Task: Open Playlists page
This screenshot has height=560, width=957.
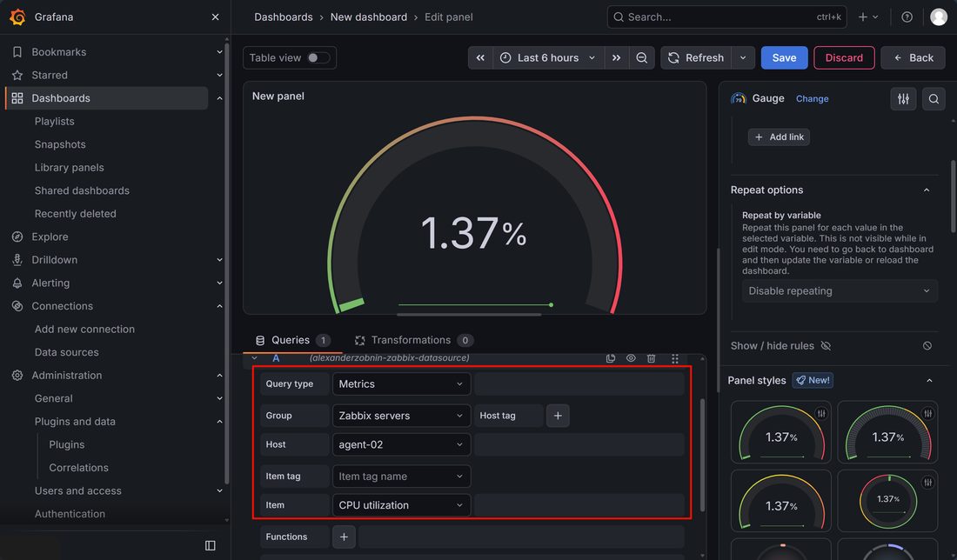Action: click(54, 122)
